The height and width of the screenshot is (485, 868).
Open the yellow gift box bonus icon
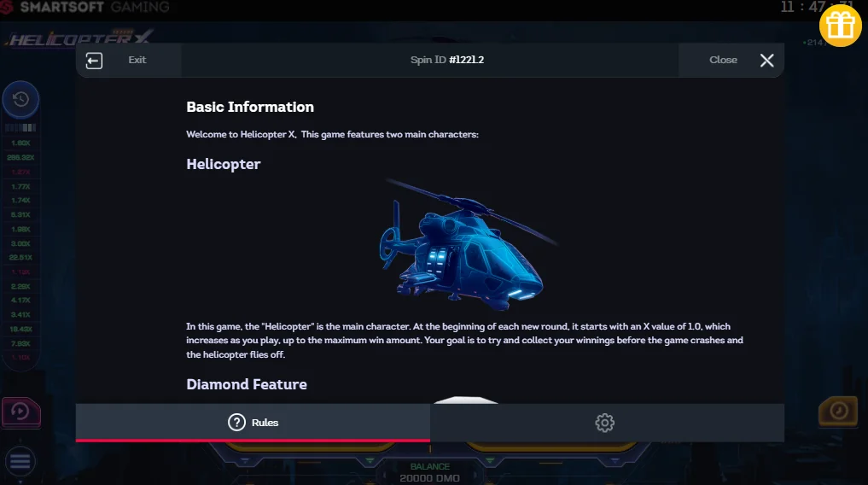click(841, 25)
